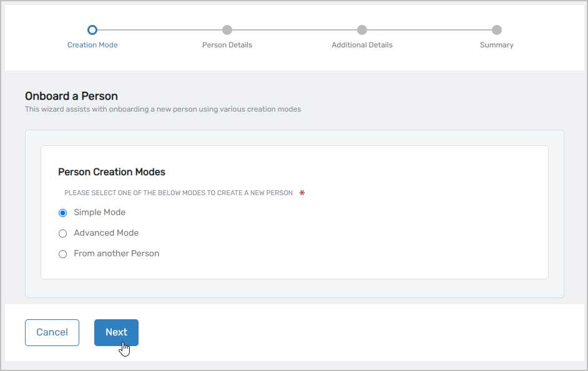Click the Additional Details step dot
The image size is (588, 371).
(362, 29)
